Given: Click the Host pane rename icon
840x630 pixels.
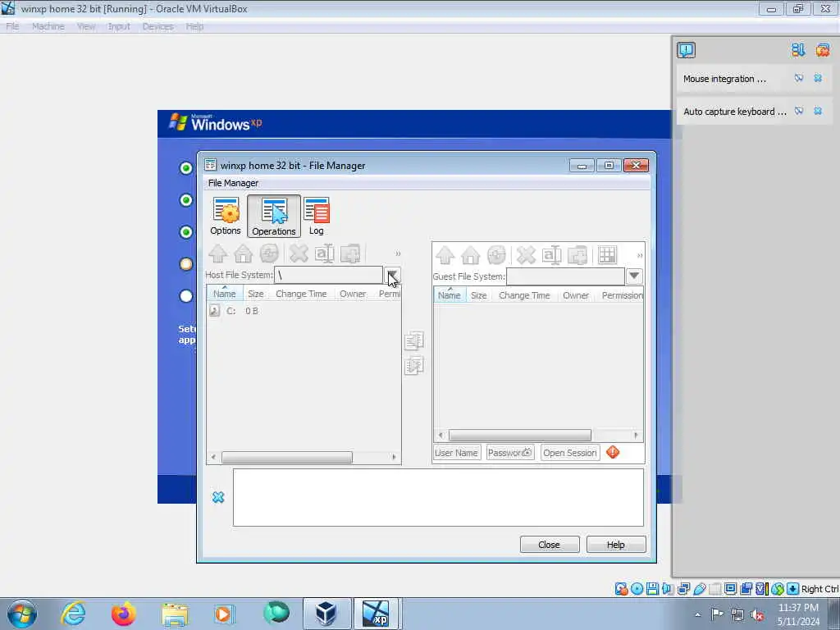Looking at the screenshot, I should [x=325, y=254].
